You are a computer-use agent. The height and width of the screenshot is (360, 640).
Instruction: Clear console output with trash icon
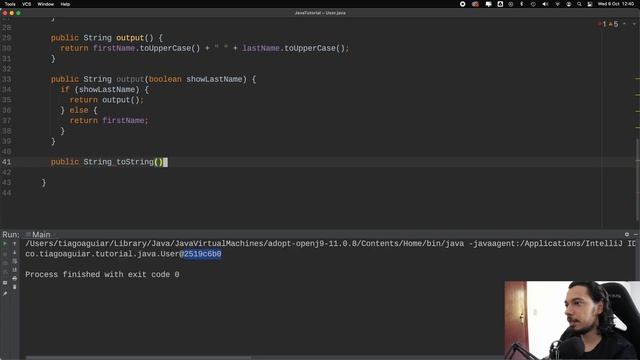pos(15,287)
